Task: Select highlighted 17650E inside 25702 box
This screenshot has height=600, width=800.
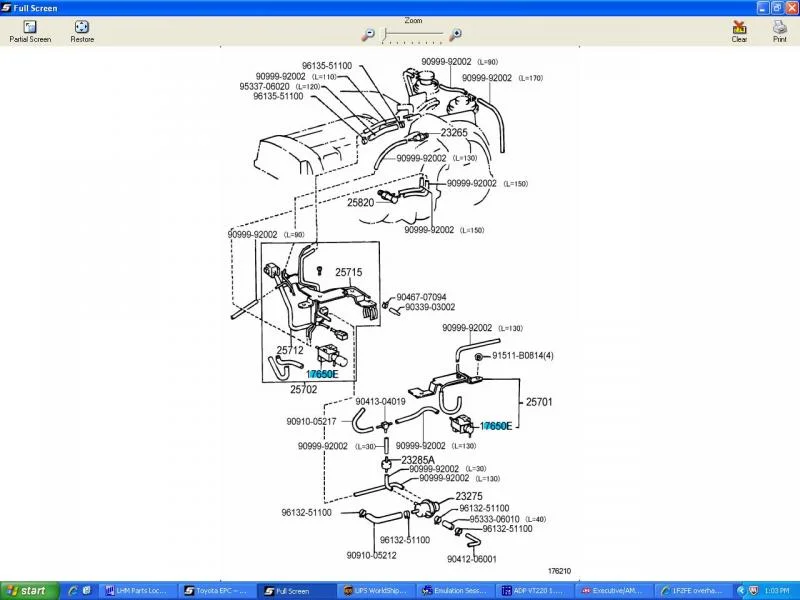Action: pyautogui.click(x=322, y=374)
